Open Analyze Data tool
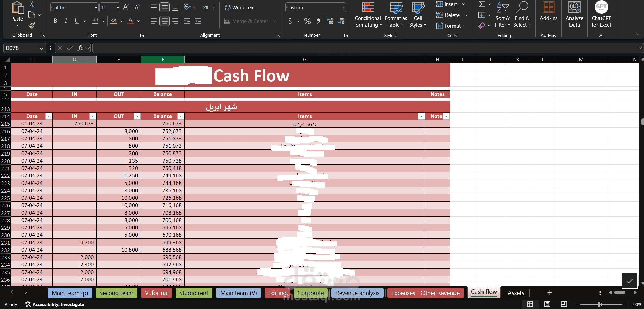Screen dimensions: 644x309 pyautogui.click(x=574, y=15)
